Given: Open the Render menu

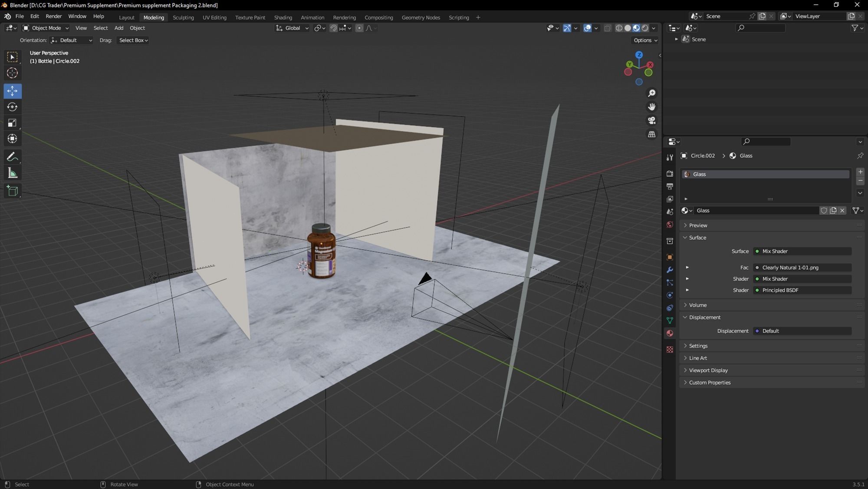Looking at the screenshot, I should 53,16.
